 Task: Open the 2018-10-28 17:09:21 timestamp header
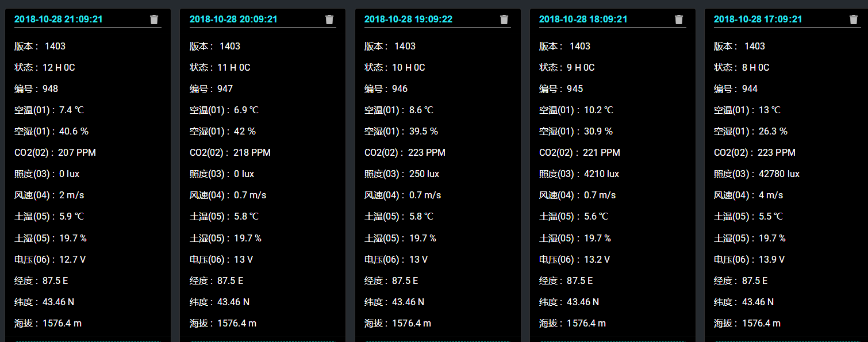[758, 19]
